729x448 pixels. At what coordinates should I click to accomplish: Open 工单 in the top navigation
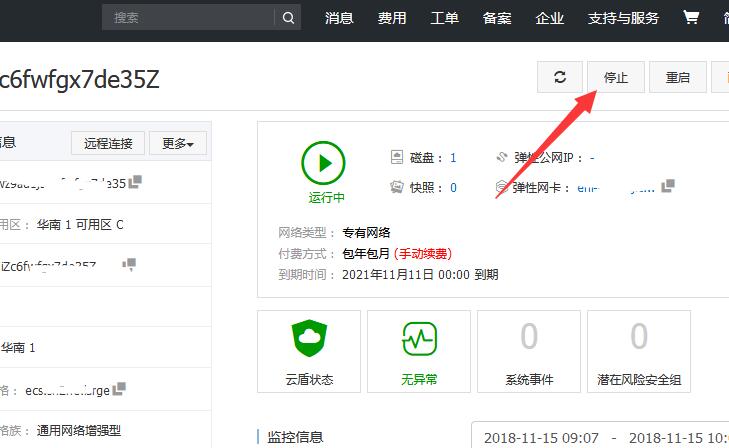pos(444,18)
